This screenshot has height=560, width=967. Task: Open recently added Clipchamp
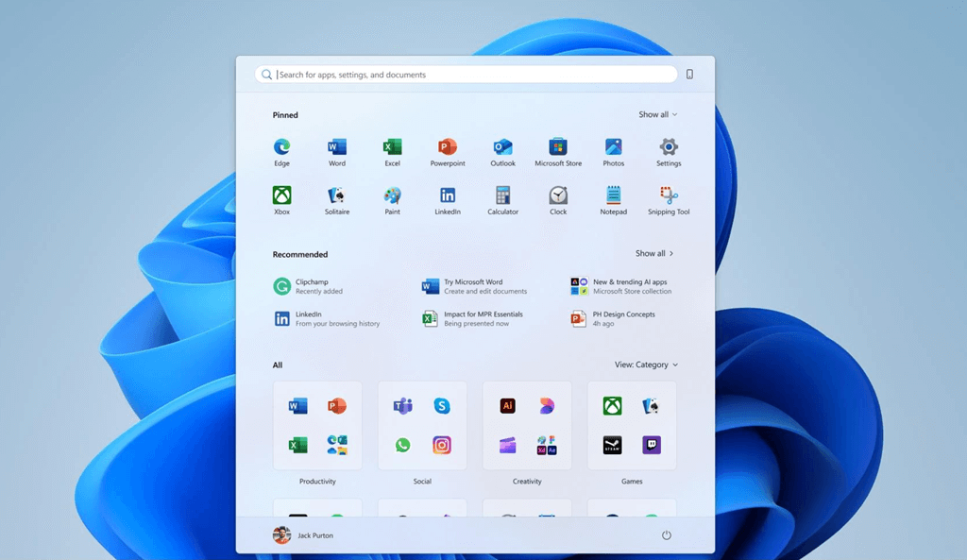(312, 285)
